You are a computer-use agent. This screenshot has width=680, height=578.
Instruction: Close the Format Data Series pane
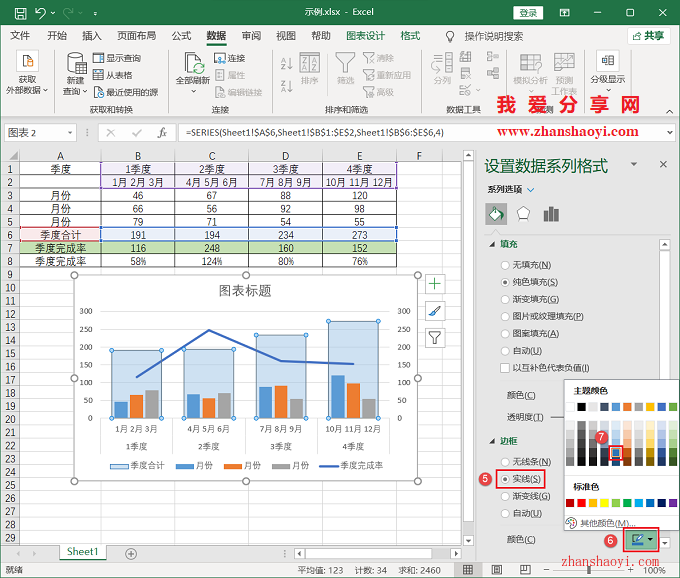(x=663, y=164)
